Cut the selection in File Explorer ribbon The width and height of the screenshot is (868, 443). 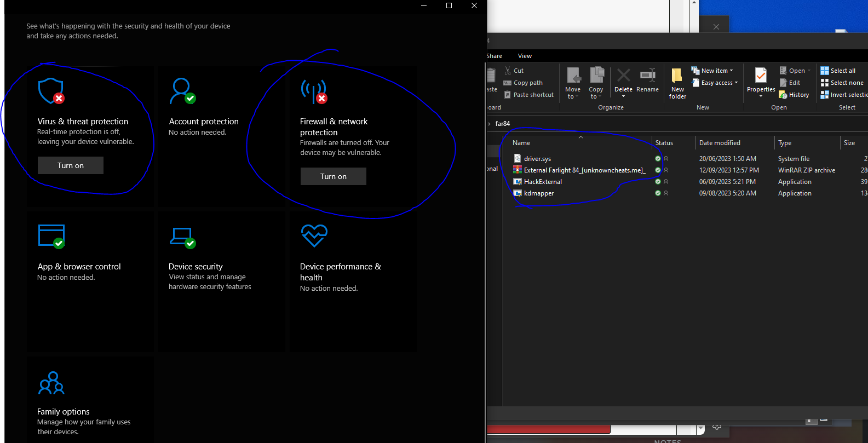[x=514, y=71]
